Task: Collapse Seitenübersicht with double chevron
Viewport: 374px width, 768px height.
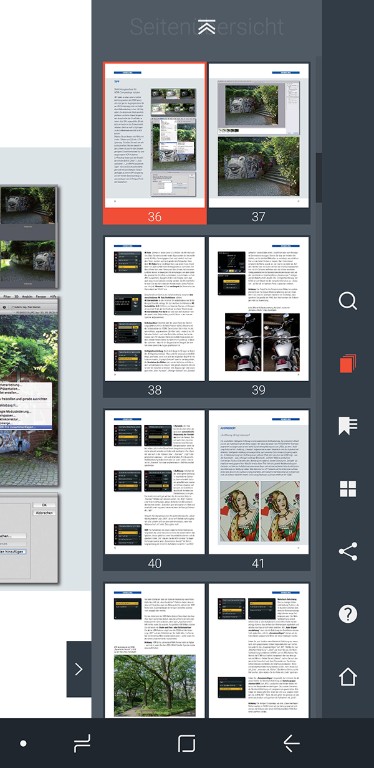Action: click(x=207, y=27)
